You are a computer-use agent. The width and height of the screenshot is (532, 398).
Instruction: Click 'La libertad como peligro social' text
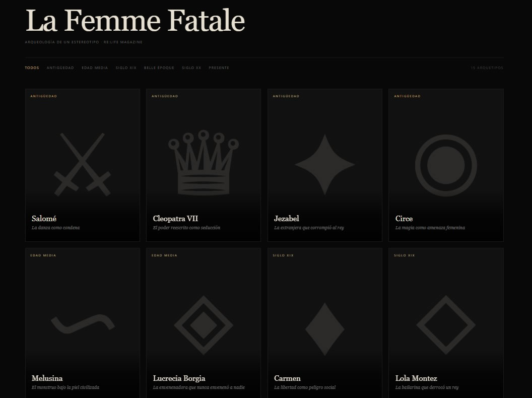click(x=305, y=387)
